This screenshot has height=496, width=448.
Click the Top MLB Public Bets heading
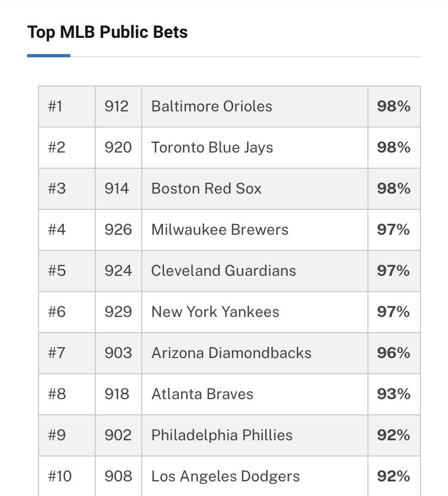pos(108,32)
